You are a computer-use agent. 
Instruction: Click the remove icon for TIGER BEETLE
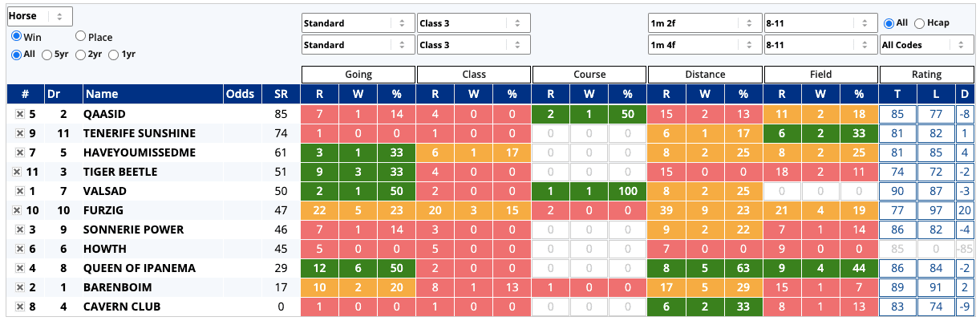tap(16, 172)
